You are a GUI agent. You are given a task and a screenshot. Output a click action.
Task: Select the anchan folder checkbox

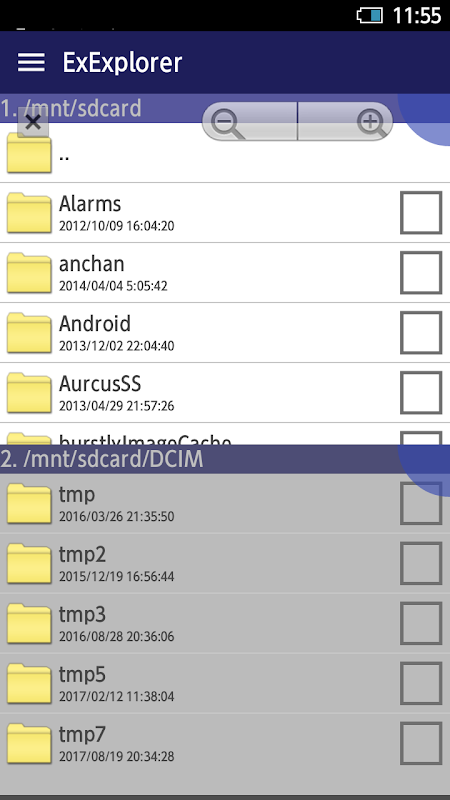421,272
